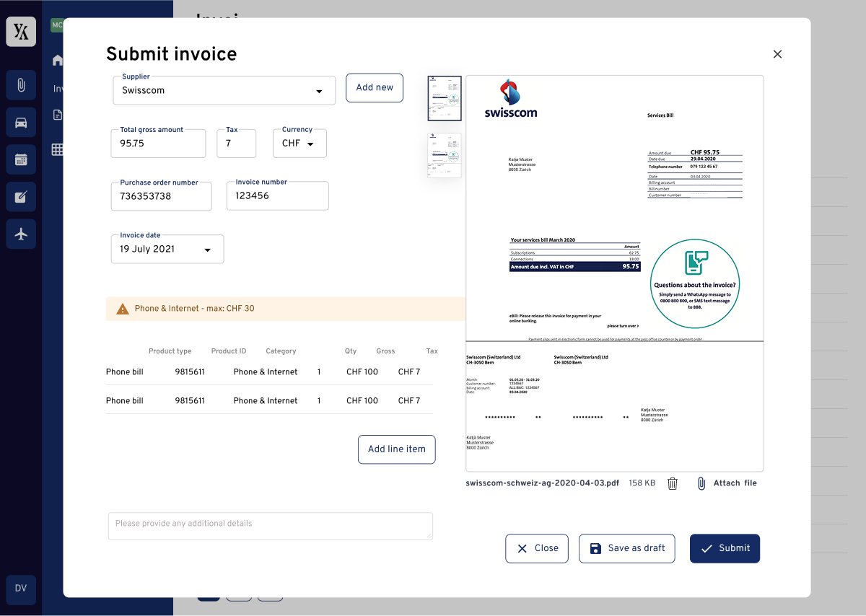Screen dimensions: 866x616
Task: Open the document icon in the navigation panel
Action: 57,114
